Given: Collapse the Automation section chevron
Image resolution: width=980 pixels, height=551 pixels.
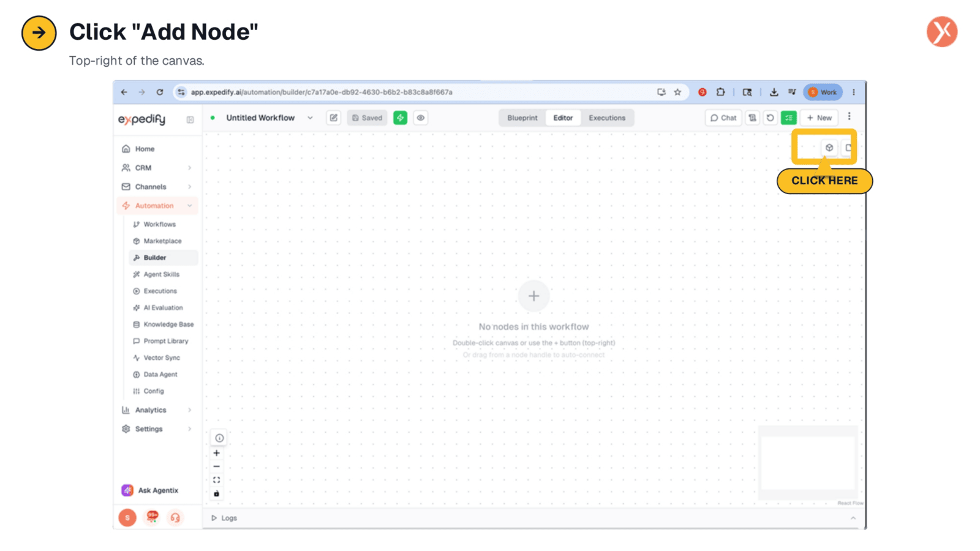Looking at the screenshot, I should 190,206.
